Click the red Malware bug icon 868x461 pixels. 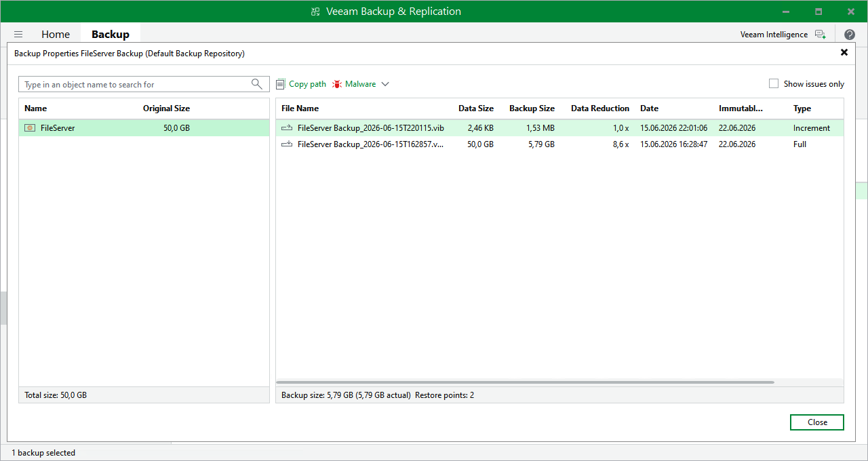(337, 84)
